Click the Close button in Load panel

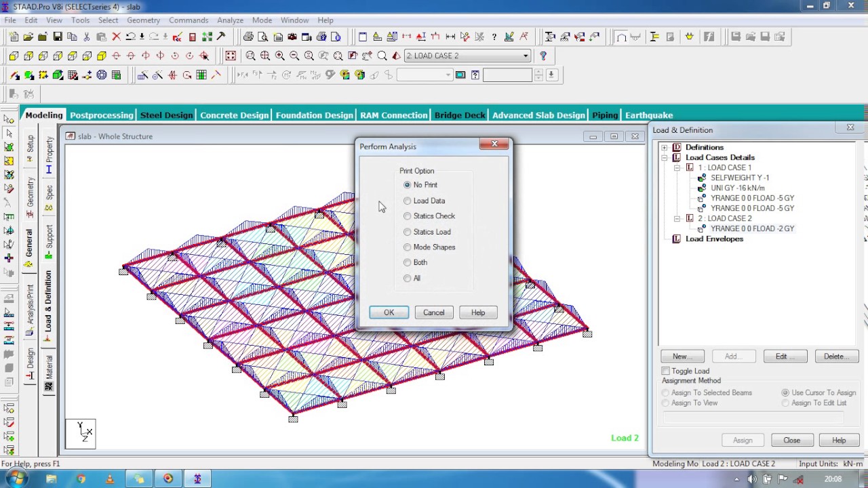[x=791, y=441]
